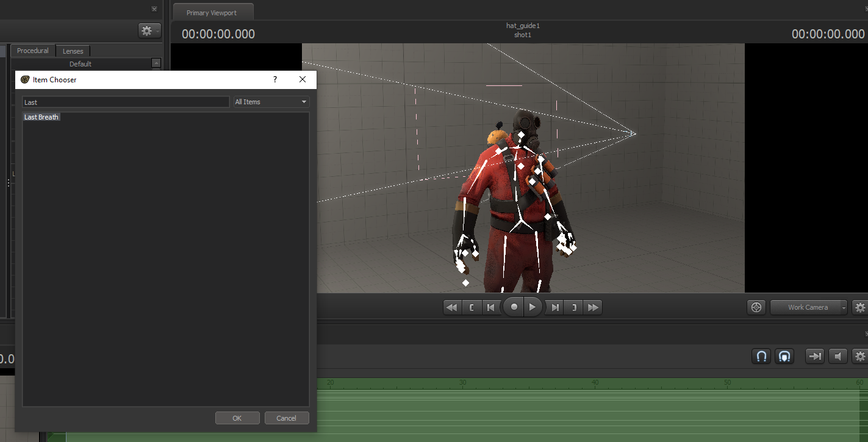868x442 pixels.
Task: Click the timeline ruler at frame 60
Action: 860,382
